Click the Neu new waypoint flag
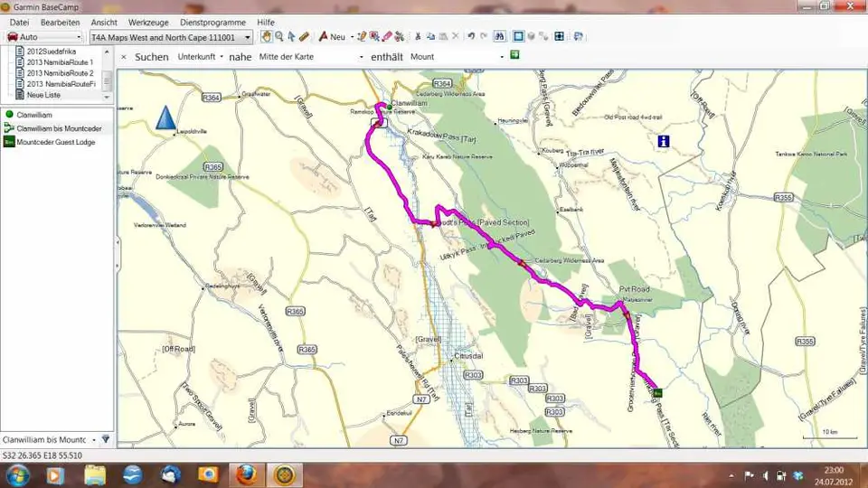 point(332,36)
